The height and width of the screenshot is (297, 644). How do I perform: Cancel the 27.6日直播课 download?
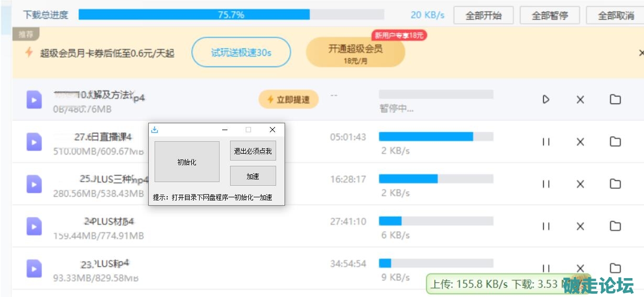(x=580, y=142)
